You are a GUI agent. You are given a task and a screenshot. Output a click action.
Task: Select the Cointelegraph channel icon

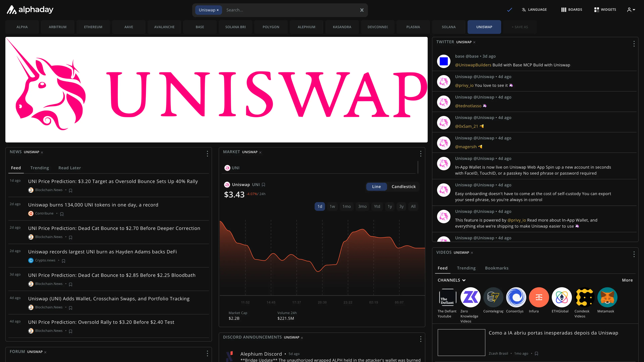493,297
